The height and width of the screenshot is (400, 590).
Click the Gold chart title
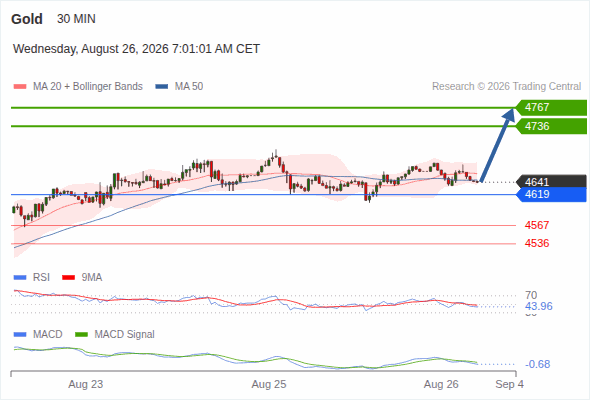(x=27, y=19)
